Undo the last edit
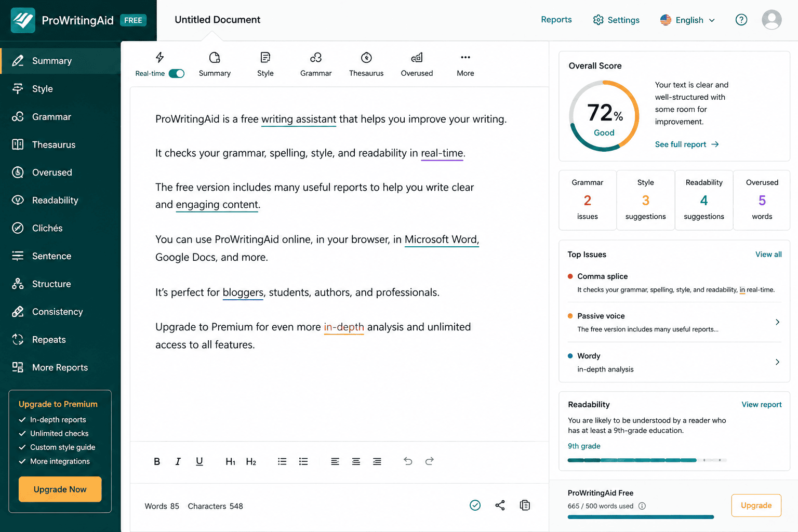 click(x=408, y=461)
